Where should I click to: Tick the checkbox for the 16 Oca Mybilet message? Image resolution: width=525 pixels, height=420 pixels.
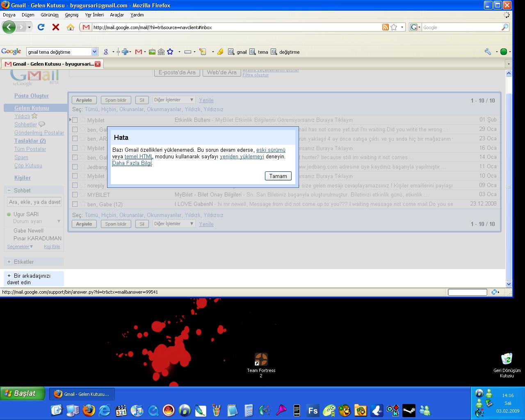pos(75,148)
